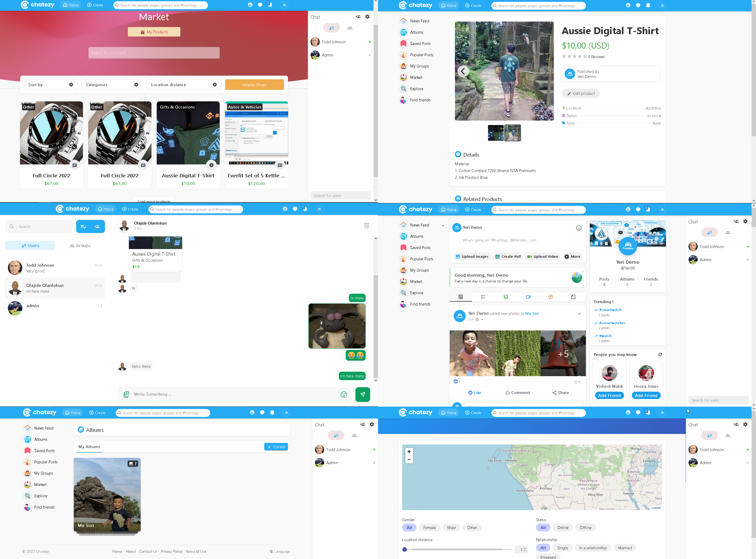Select Male gender filter
The height and width of the screenshot is (559, 756).
pyautogui.click(x=451, y=527)
